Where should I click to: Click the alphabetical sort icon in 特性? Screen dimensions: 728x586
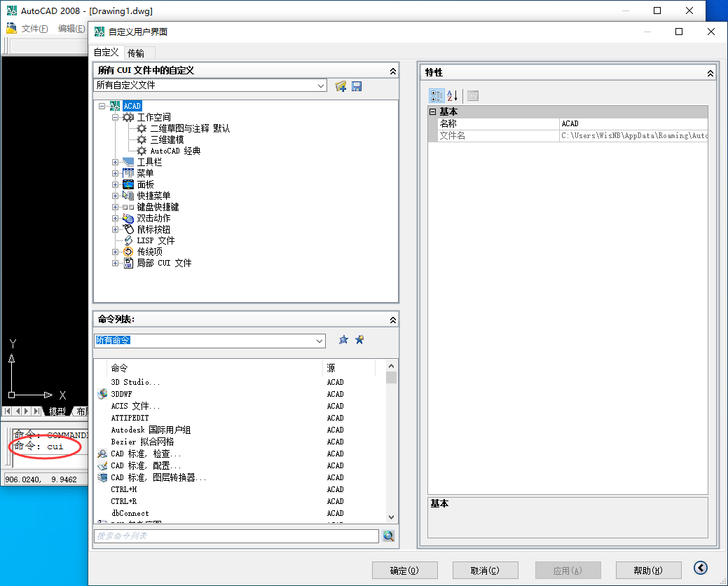453,95
